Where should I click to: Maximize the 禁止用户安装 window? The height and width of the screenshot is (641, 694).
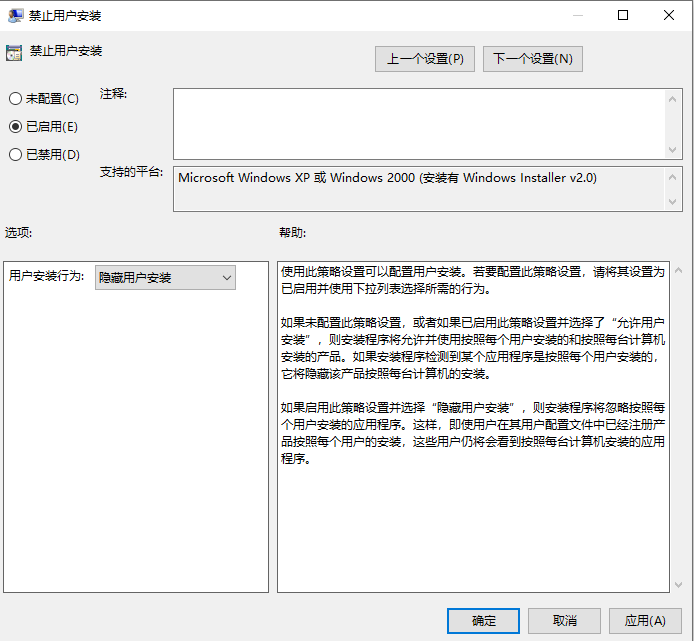point(623,16)
